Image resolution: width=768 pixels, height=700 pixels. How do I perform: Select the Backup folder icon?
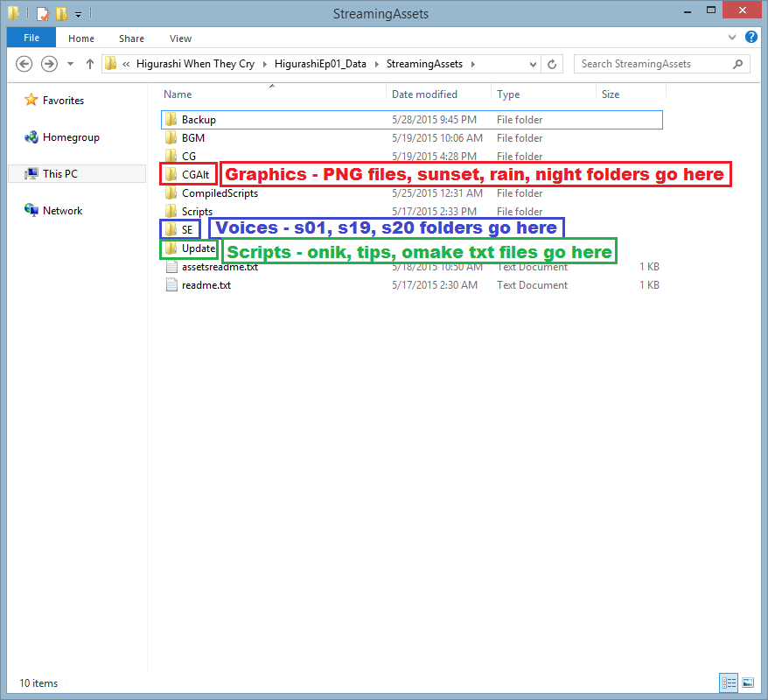pyautogui.click(x=171, y=120)
